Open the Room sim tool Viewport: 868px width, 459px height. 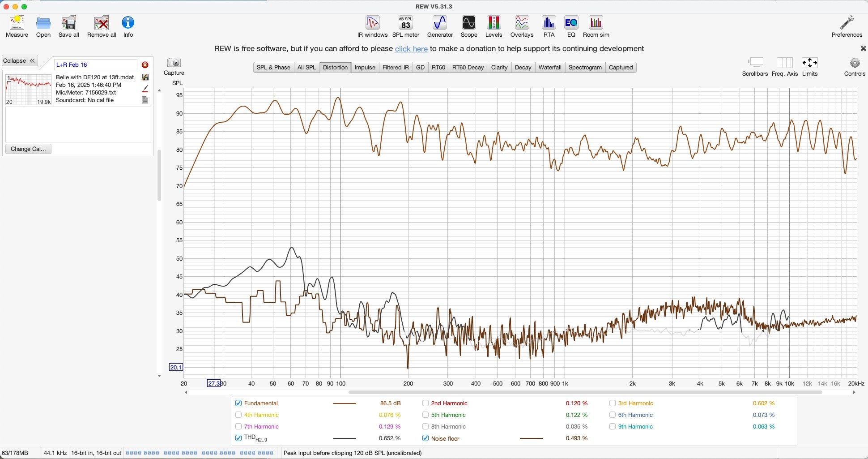[x=596, y=26]
